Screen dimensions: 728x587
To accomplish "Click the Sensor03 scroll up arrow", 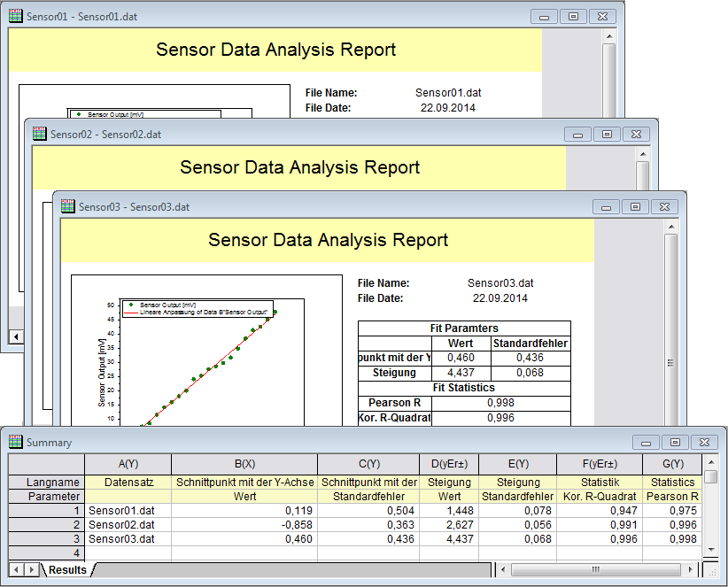I will point(671,227).
